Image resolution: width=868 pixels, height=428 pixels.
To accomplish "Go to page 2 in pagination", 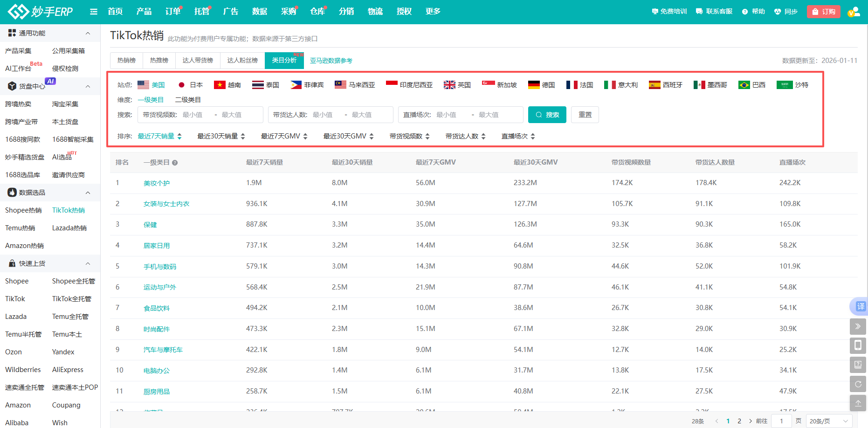I will [739, 421].
